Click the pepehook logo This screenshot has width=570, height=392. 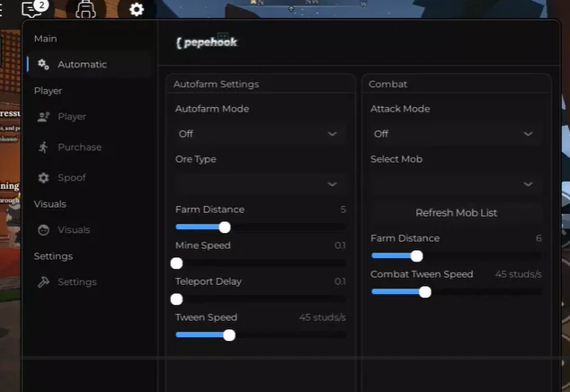[x=207, y=42]
